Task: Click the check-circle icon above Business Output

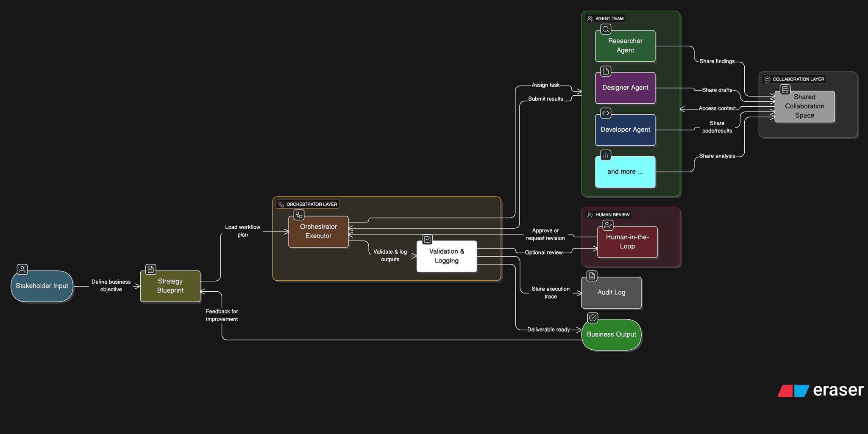Action: point(593,318)
